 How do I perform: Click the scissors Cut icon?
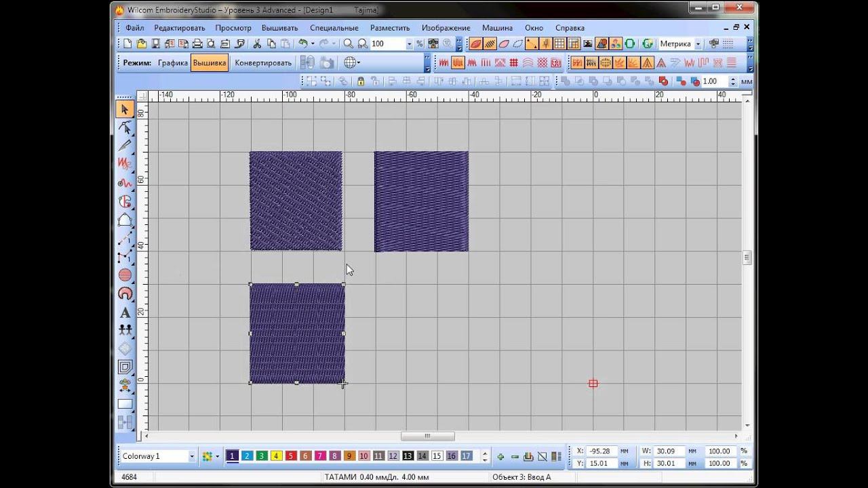(257, 44)
